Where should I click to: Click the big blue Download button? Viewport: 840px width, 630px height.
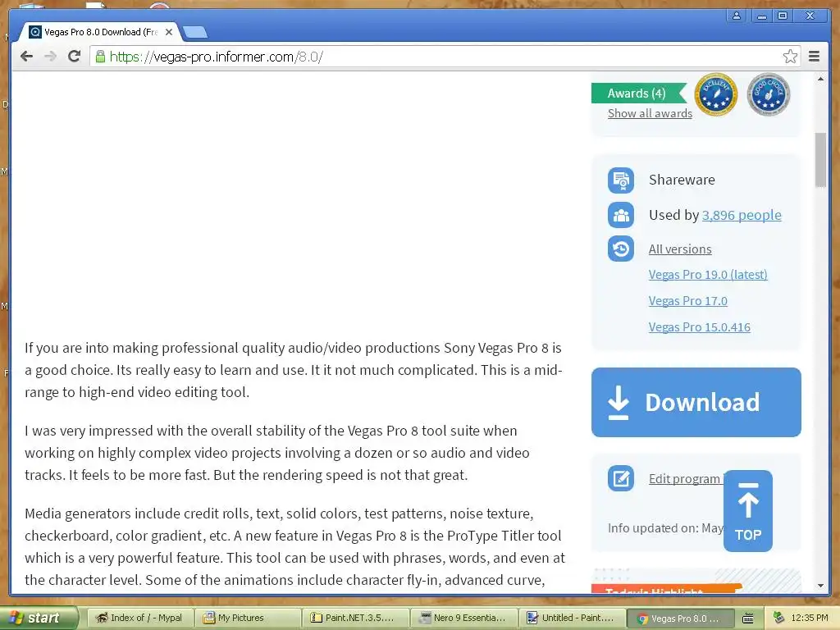[696, 402]
